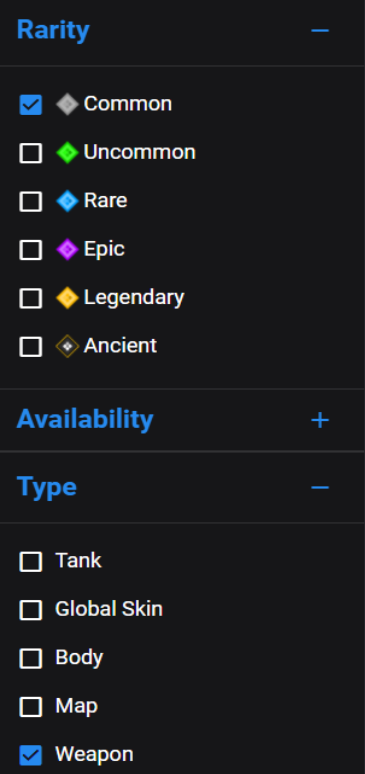Click the gray Common rarity diamond icon
This screenshot has width=365, height=774.
67,104
